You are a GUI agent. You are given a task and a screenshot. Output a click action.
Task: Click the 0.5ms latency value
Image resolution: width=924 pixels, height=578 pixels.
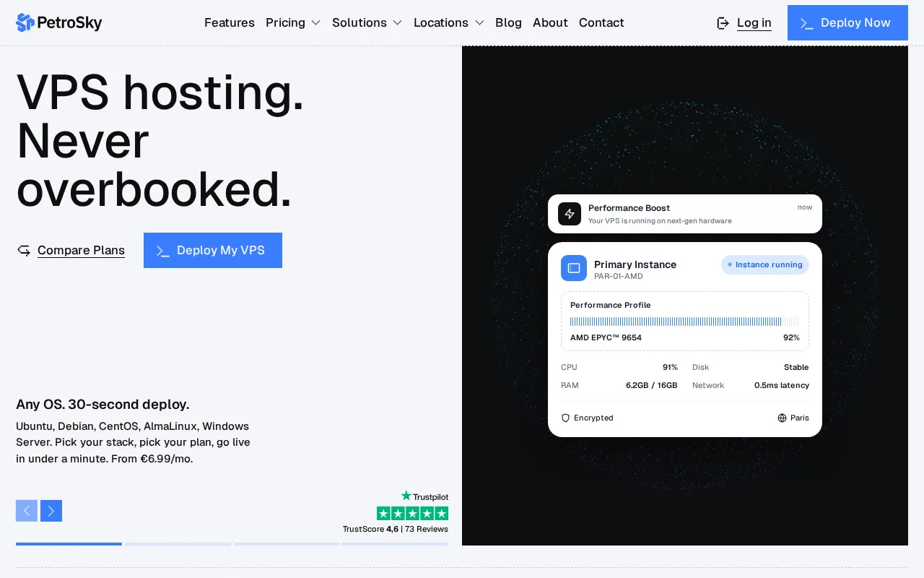pyautogui.click(x=782, y=385)
